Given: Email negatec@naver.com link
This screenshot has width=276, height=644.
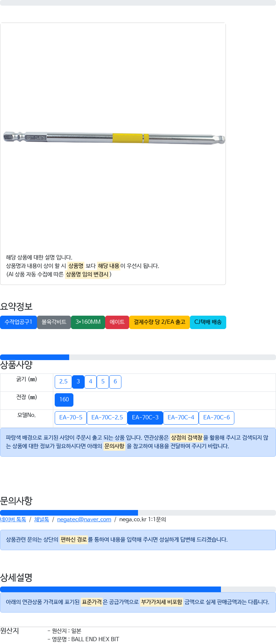Looking at the screenshot, I should [x=84, y=520].
